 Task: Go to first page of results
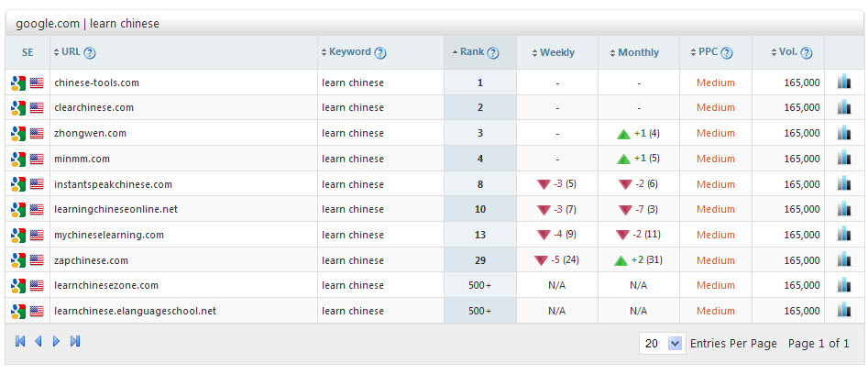pyautogui.click(x=20, y=342)
